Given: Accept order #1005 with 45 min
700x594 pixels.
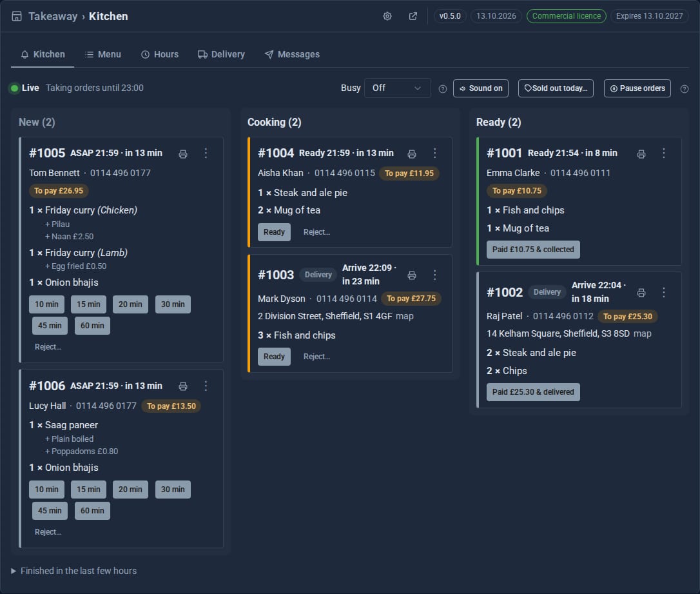Looking at the screenshot, I should [50, 326].
